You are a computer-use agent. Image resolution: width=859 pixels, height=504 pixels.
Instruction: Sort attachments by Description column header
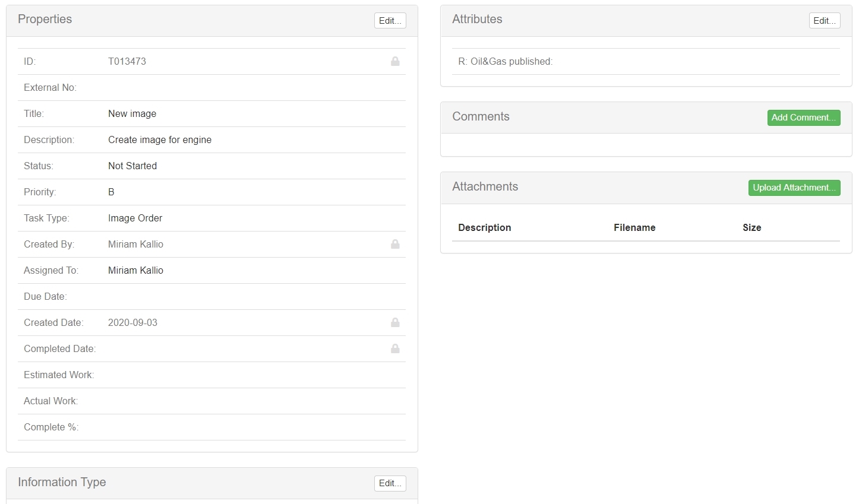(484, 227)
